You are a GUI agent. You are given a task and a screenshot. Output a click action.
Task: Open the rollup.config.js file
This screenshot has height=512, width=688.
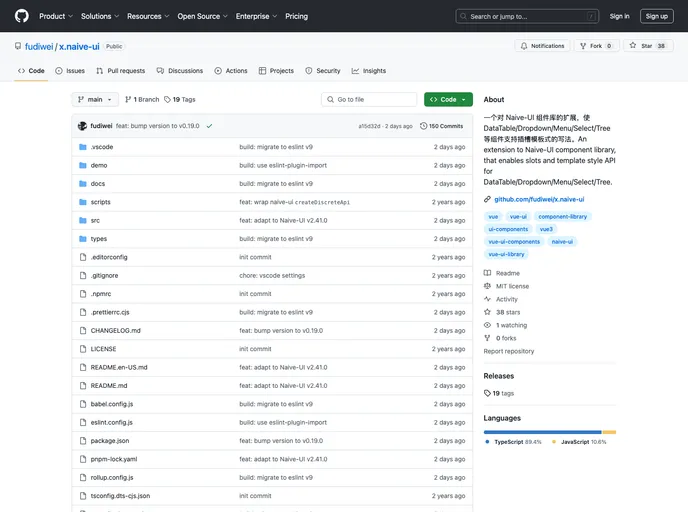[112, 477]
